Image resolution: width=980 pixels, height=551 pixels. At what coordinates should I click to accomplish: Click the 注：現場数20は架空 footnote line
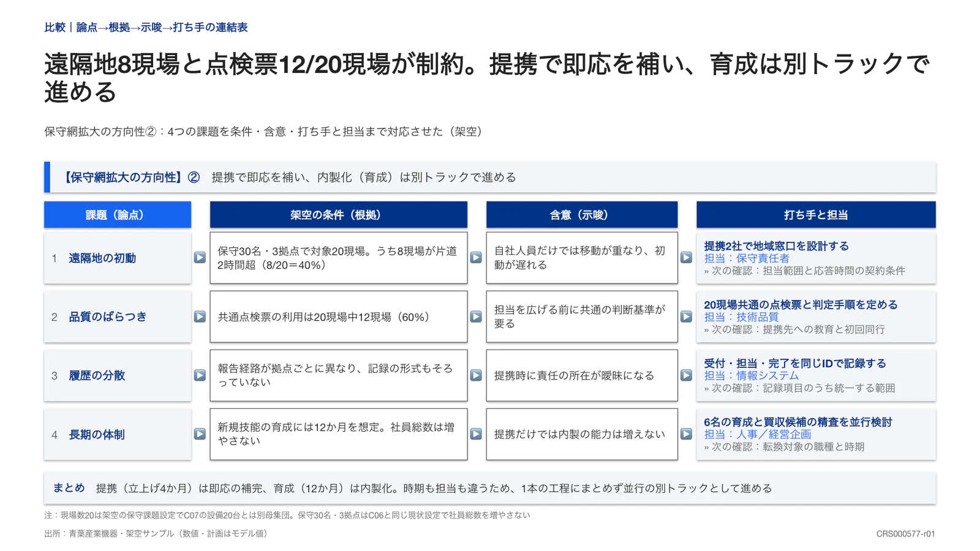(x=287, y=515)
